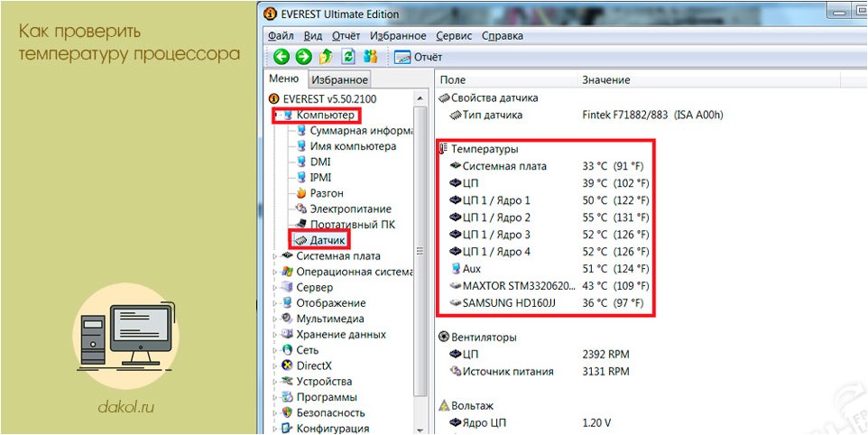Screen dimensions: 868x435
Task: Open the Сервис menu
Action: (454, 36)
